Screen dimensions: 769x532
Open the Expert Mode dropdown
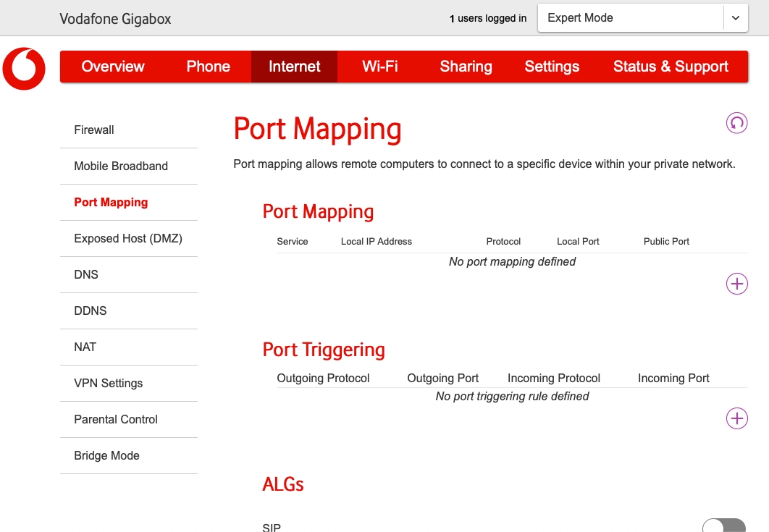pyautogui.click(x=630, y=17)
